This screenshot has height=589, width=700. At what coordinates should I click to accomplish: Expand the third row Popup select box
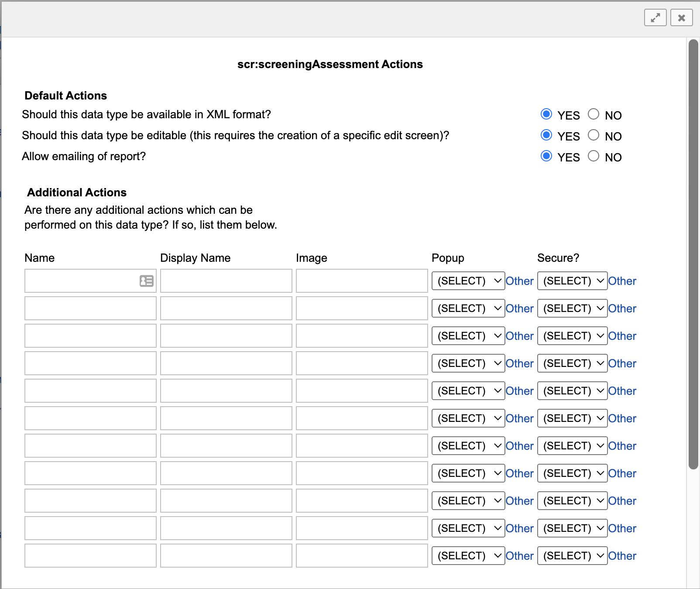pos(468,336)
